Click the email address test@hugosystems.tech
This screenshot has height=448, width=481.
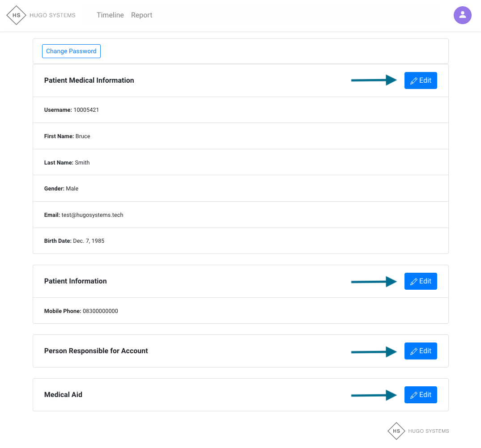coord(92,215)
